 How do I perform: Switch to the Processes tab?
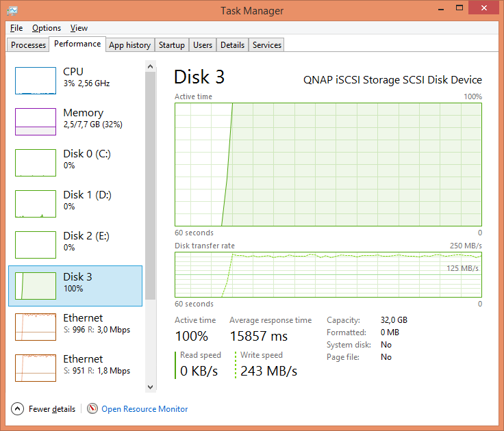coord(29,45)
